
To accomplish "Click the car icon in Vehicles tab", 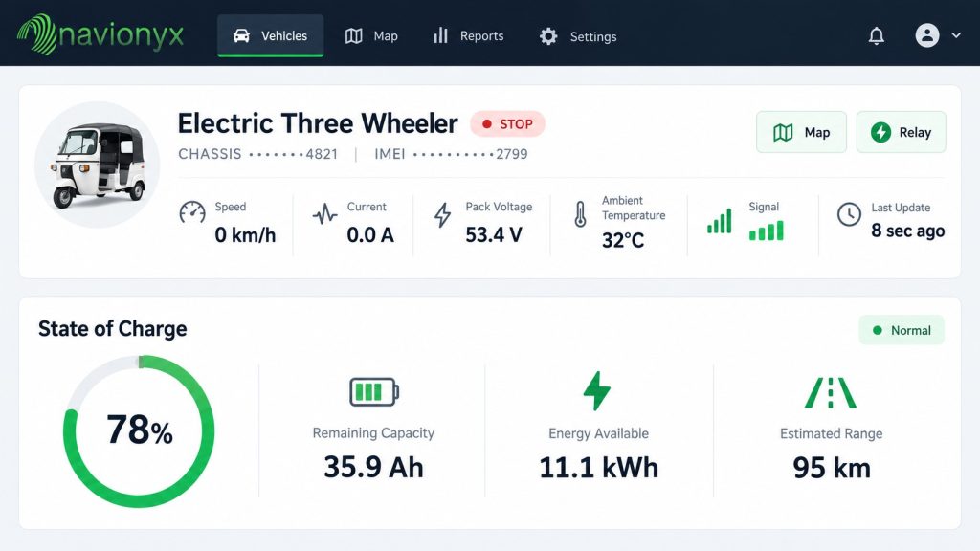I will pyautogui.click(x=241, y=35).
